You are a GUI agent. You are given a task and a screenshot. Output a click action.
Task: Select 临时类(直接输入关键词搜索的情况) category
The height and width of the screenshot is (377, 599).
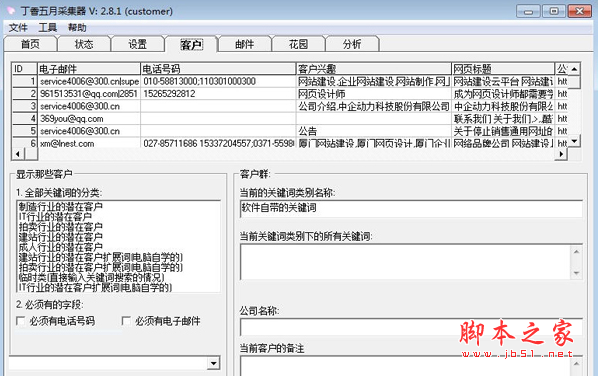(91, 277)
